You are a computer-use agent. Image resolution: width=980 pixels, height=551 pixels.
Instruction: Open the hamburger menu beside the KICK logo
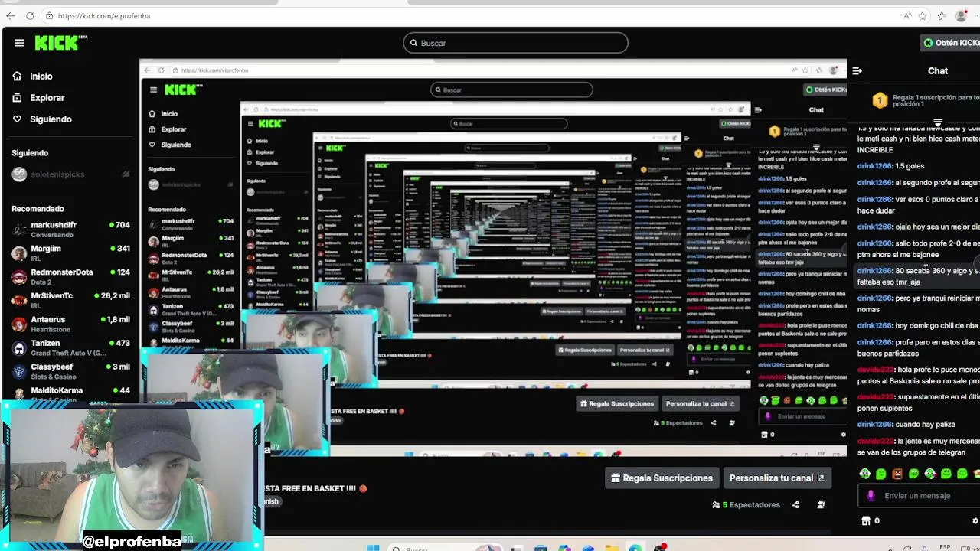(x=19, y=43)
